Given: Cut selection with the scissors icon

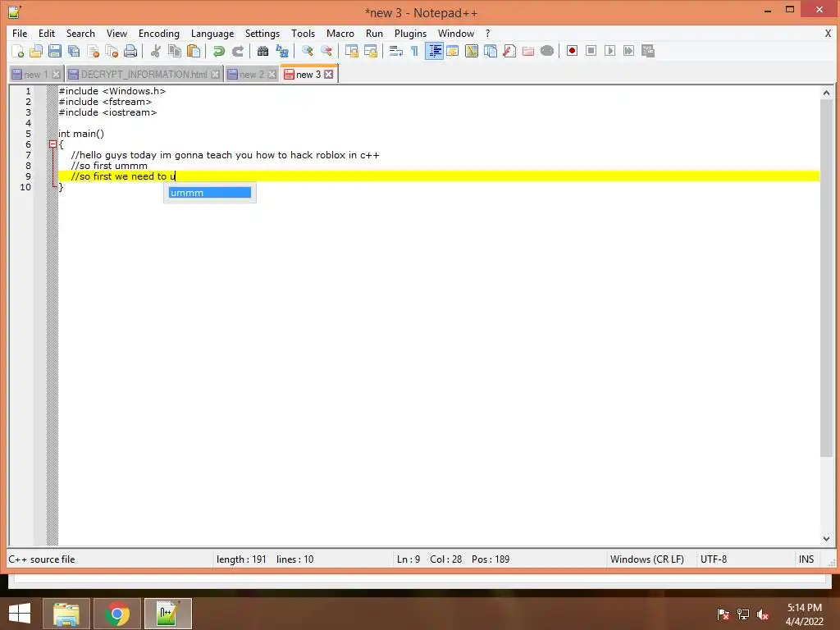Looking at the screenshot, I should tap(156, 52).
